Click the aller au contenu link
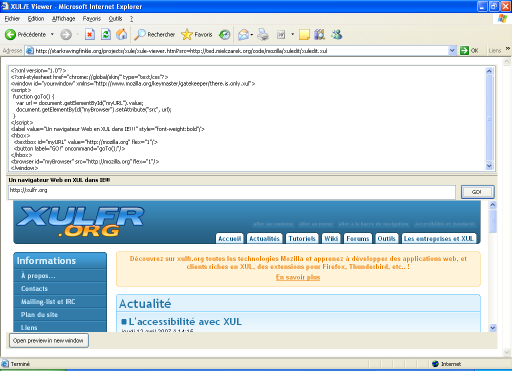Image resolution: width=512 pixels, height=371 pixels. (273, 224)
